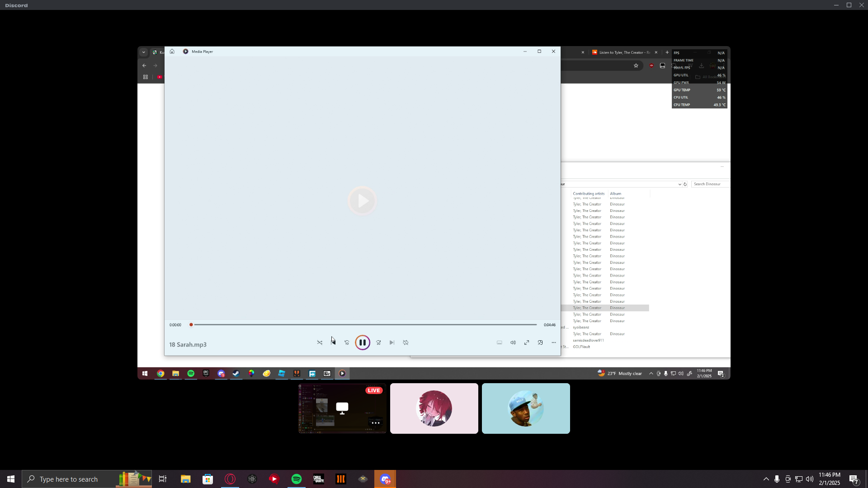Mute the Media Player volume
The image size is (868, 488).
pyautogui.click(x=513, y=343)
